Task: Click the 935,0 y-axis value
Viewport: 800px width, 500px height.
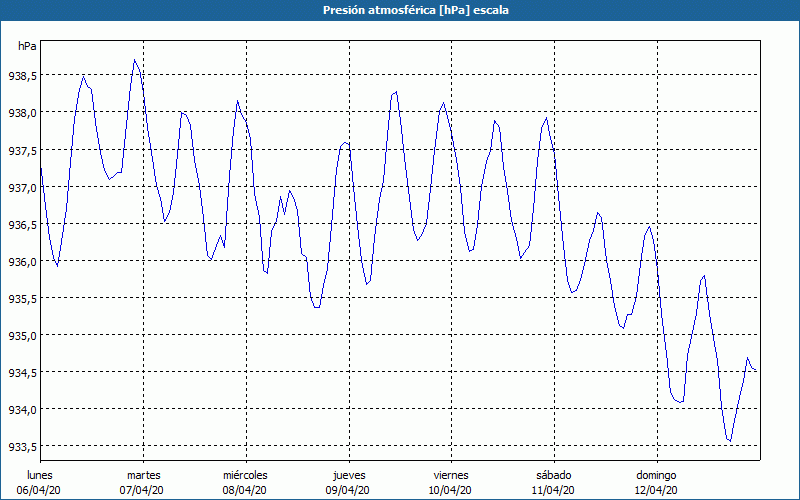Action: [22, 336]
